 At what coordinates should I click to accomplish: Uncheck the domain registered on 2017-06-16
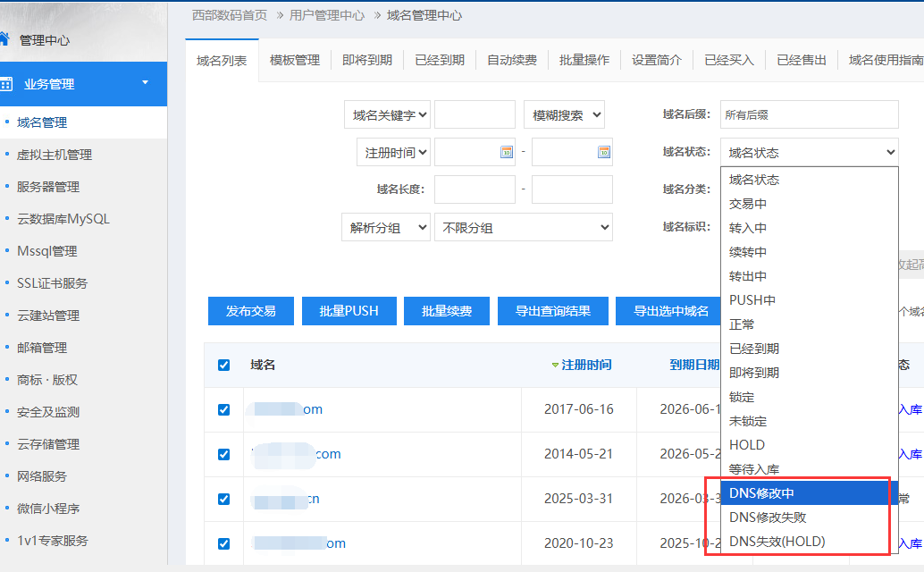(x=224, y=409)
